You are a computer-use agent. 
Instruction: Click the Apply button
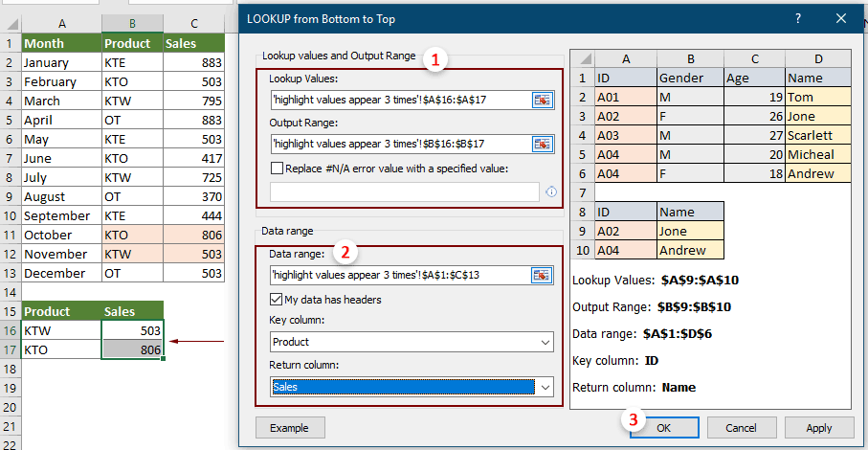819,427
